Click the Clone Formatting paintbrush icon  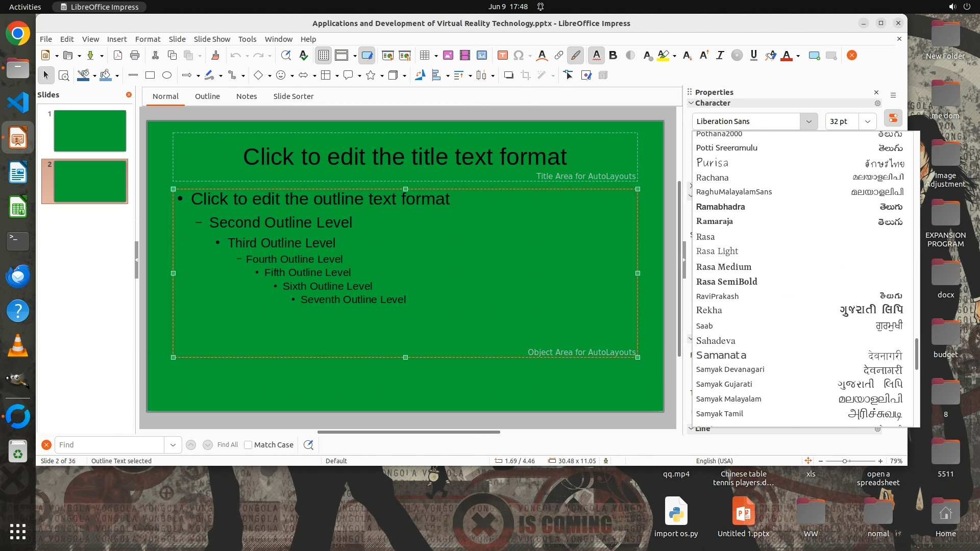pos(215,56)
